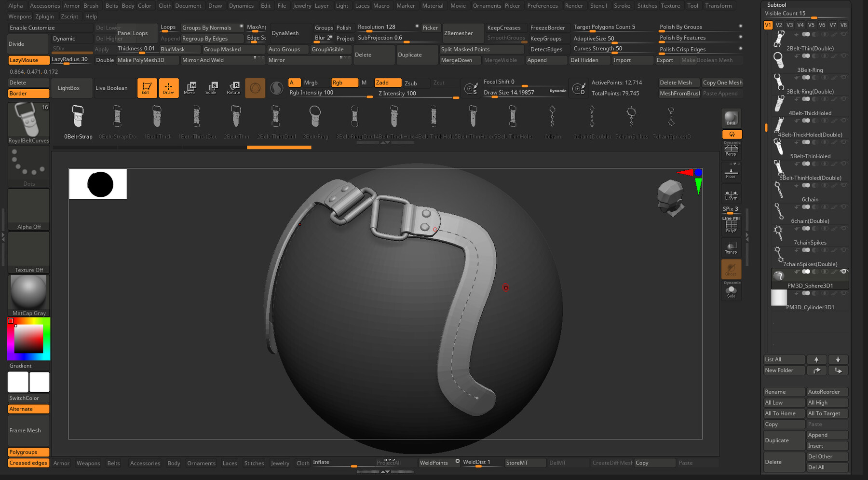Open the Zplugin menu
The image size is (868, 480).
click(x=44, y=16)
